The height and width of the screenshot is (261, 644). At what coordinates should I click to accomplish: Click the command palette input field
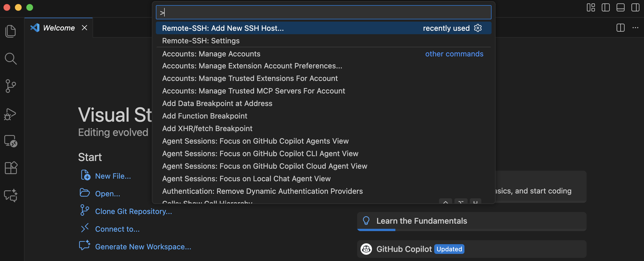point(323,13)
